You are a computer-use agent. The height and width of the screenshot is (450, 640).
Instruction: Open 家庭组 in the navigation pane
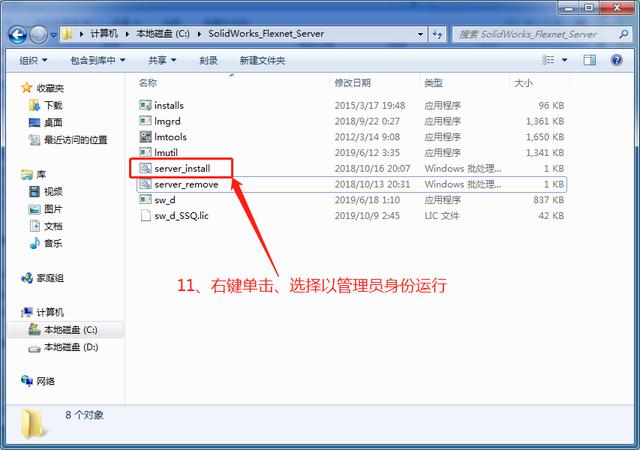[x=50, y=278]
